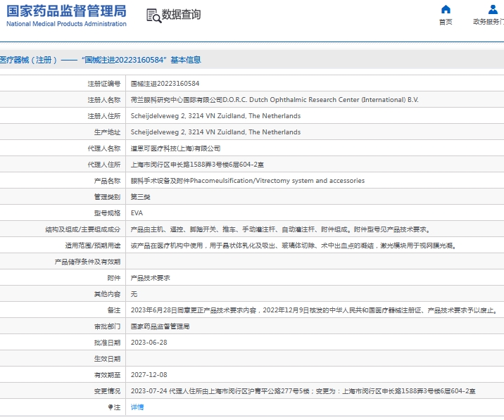Click the 结构及组成/主要组成成分 label
This screenshot has height=420, width=504.
point(82,229)
